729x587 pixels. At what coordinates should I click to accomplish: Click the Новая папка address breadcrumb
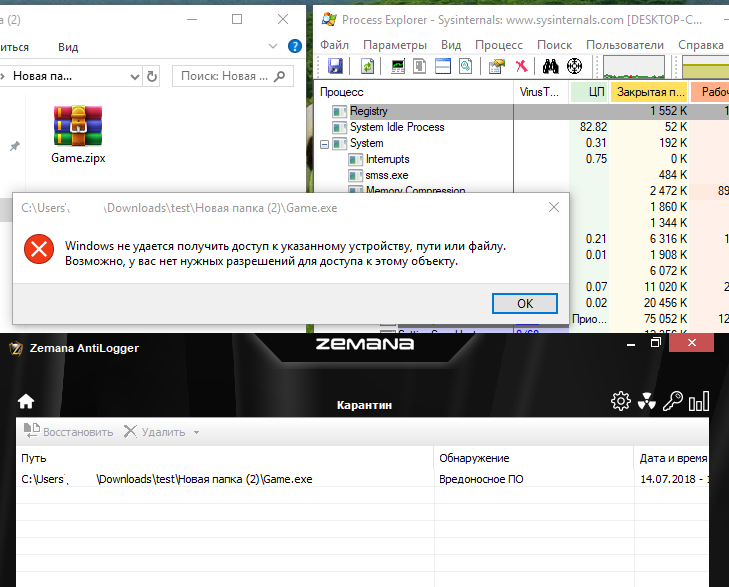(x=42, y=76)
